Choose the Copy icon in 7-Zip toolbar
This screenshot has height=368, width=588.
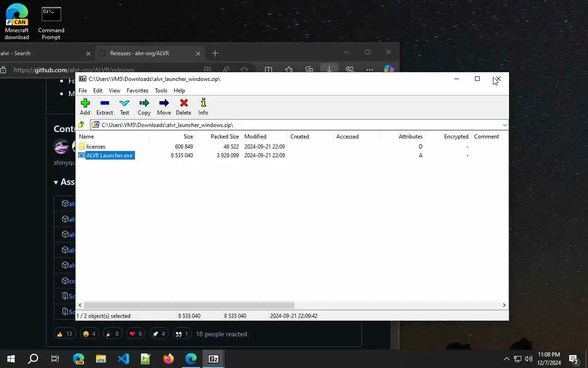tap(144, 107)
